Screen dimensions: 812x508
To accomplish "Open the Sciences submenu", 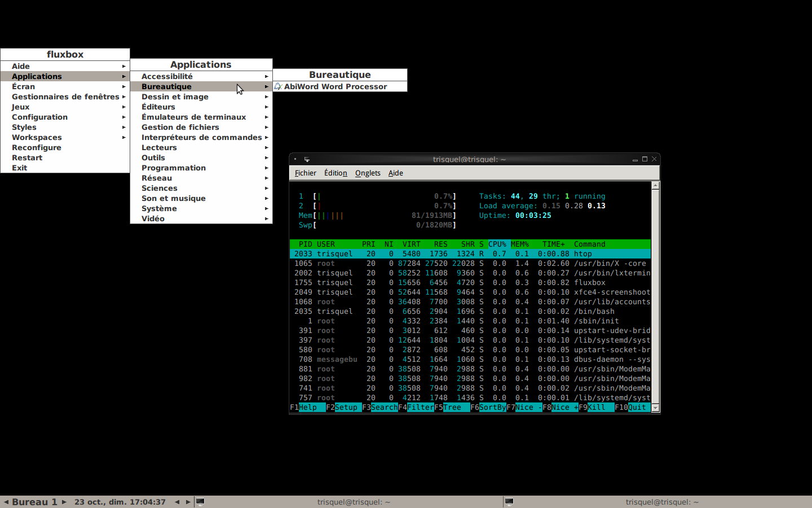I will pos(201,188).
